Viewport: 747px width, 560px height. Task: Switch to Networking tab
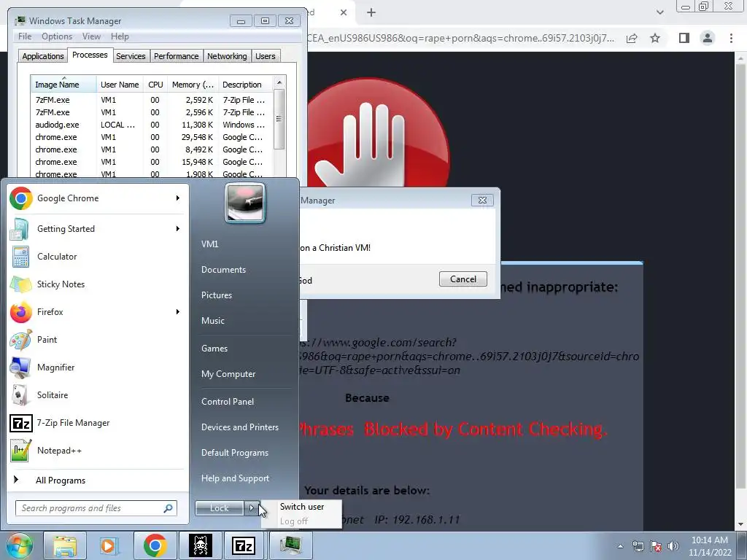pyautogui.click(x=227, y=56)
